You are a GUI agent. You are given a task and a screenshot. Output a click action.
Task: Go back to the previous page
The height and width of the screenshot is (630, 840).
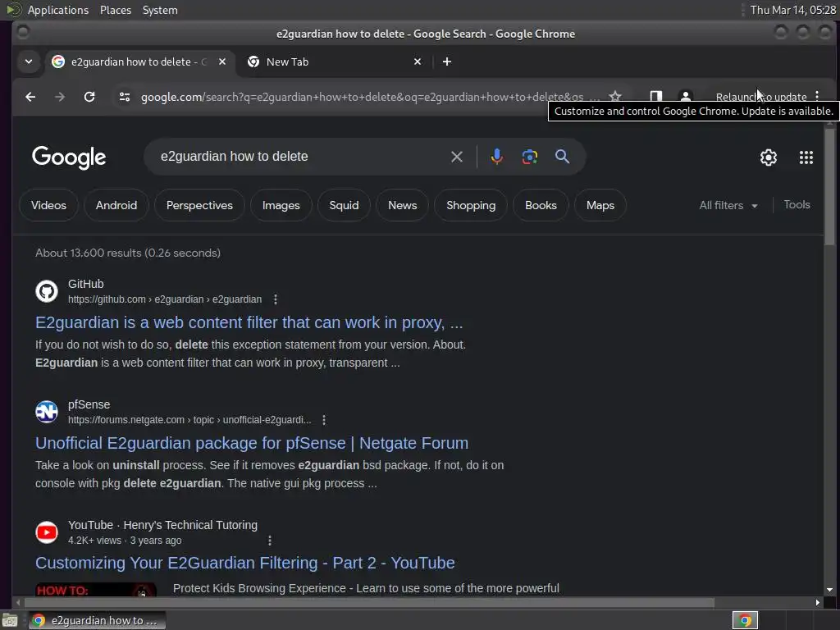(30, 97)
